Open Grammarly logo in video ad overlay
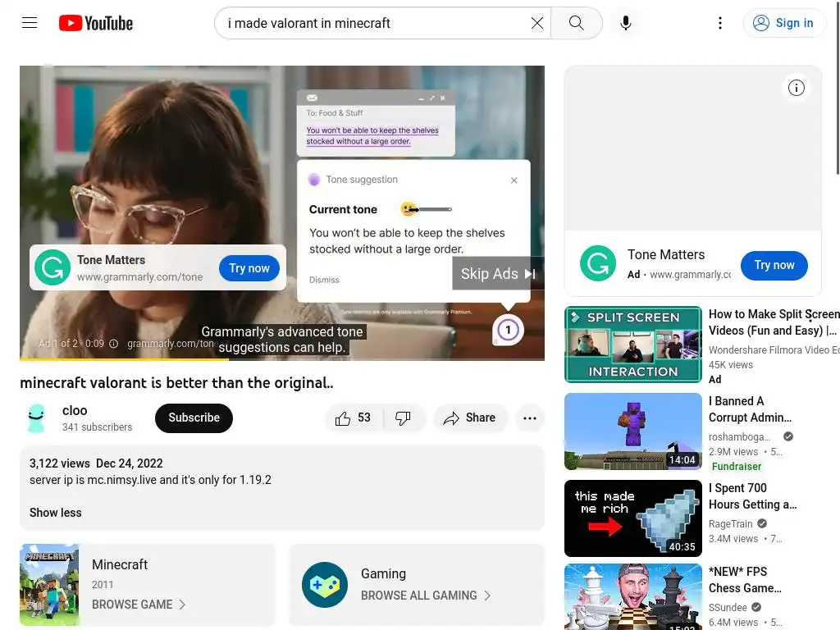840x630 pixels. [x=52, y=267]
